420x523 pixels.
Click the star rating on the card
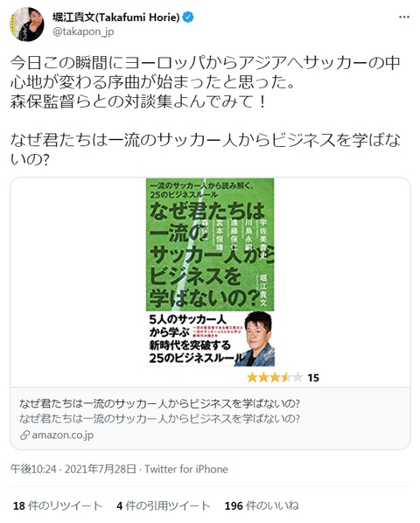click(x=275, y=378)
